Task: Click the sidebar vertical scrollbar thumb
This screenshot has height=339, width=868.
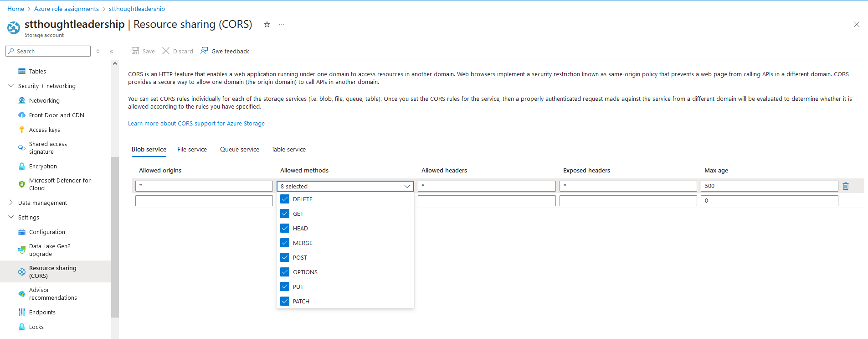Action: coord(115,237)
